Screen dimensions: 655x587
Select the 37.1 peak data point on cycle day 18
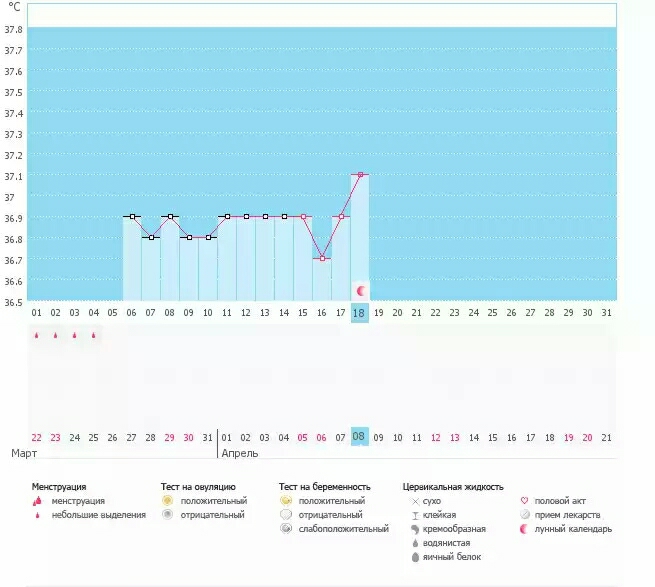point(361,175)
